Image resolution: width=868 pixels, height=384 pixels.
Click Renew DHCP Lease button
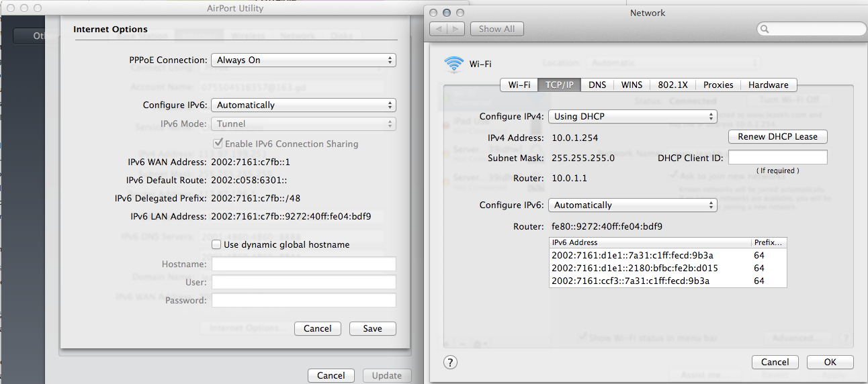[778, 136]
